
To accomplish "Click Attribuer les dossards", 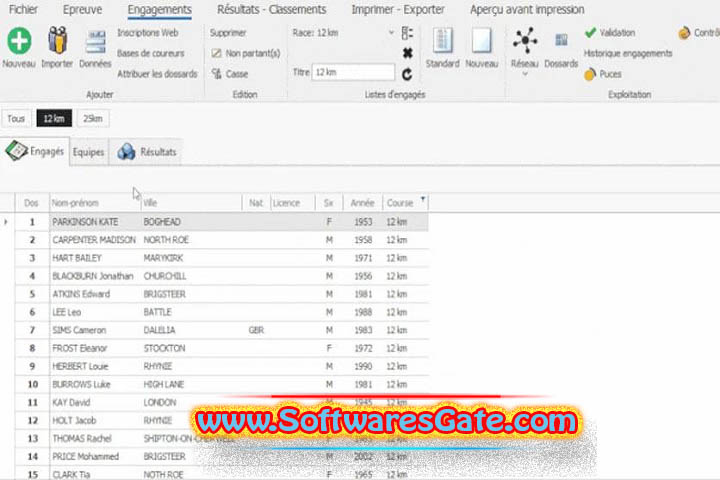I will point(157,74).
